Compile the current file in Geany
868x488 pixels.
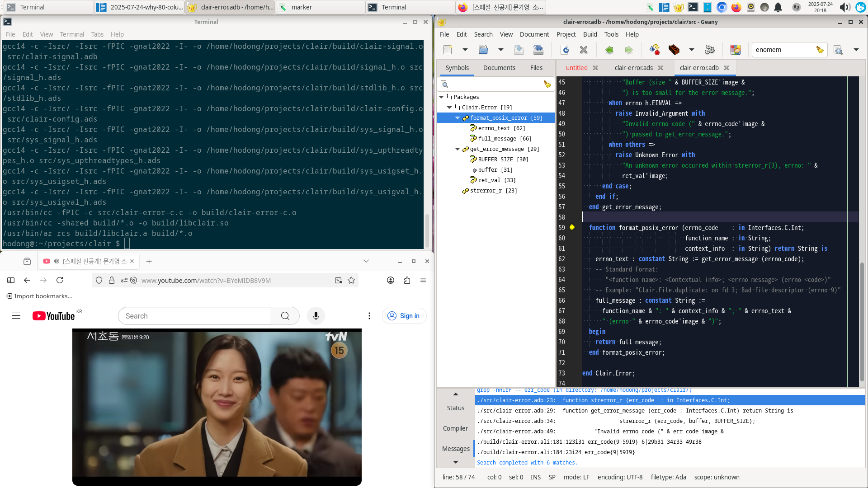click(x=655, y=50)
